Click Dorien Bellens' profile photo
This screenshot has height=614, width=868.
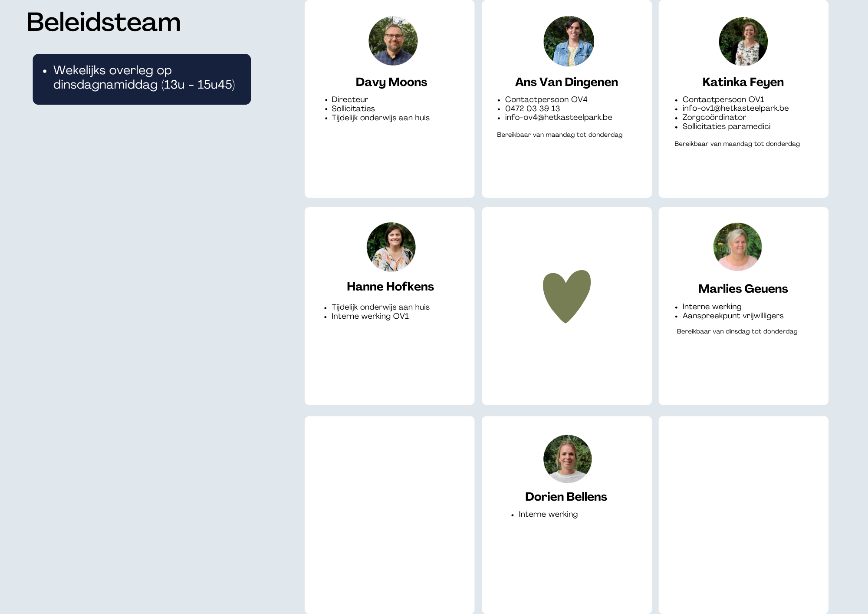pos(567,459)
